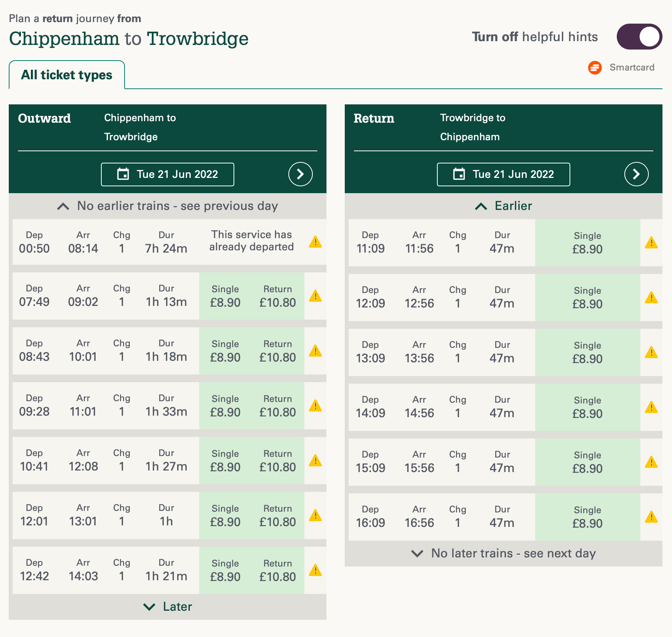Choose £8.90 Single for 13:09 return train
The width and height of the screenshot is (672, 637).
coord(587,353)
